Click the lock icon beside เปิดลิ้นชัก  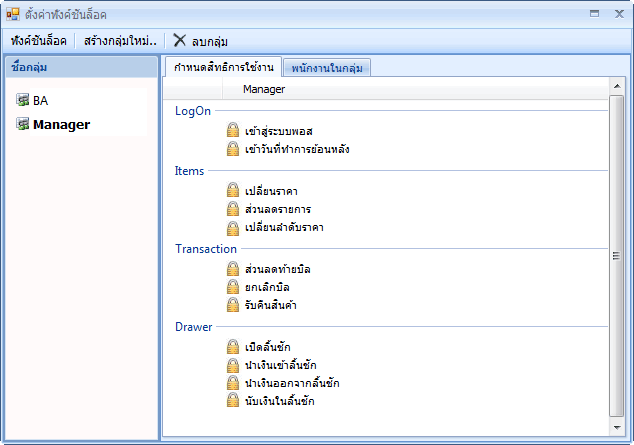pyautogui.click(x=233, y=346)
